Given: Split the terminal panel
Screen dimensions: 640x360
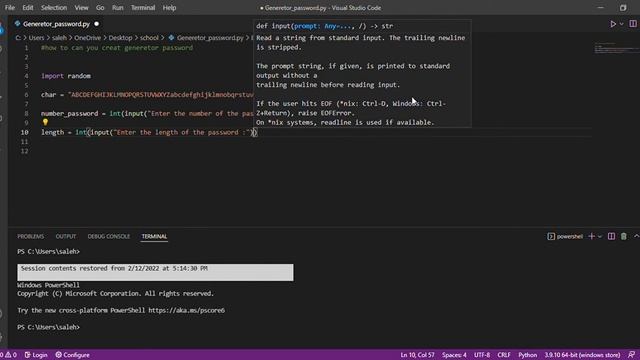Looking at the screenshot, I should pos(611,236).
